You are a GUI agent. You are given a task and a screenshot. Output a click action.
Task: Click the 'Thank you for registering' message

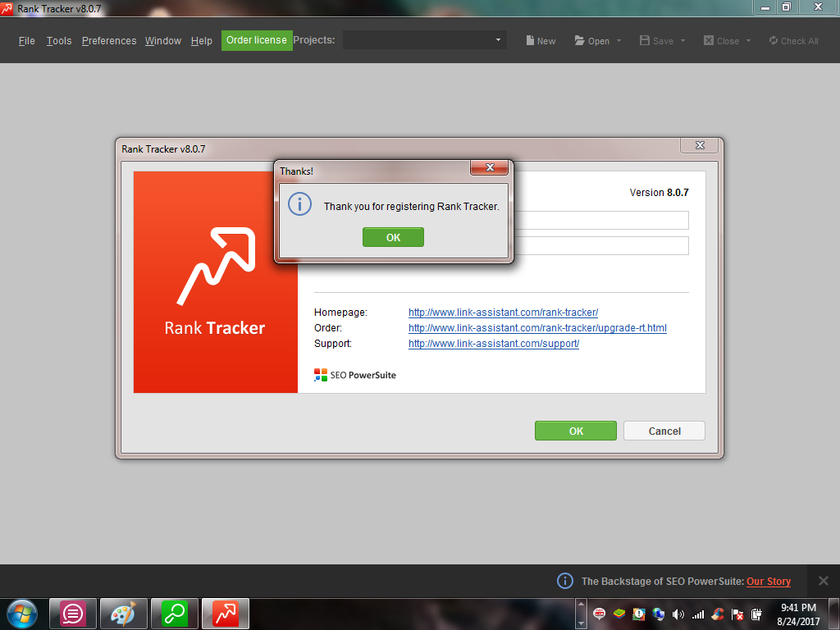(412, 206)
